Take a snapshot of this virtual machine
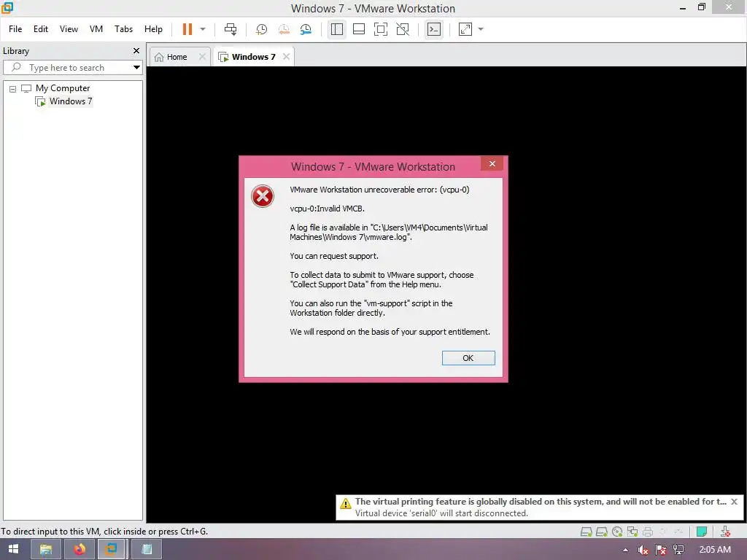The image size is (747, 560). (x=262, y=29)
